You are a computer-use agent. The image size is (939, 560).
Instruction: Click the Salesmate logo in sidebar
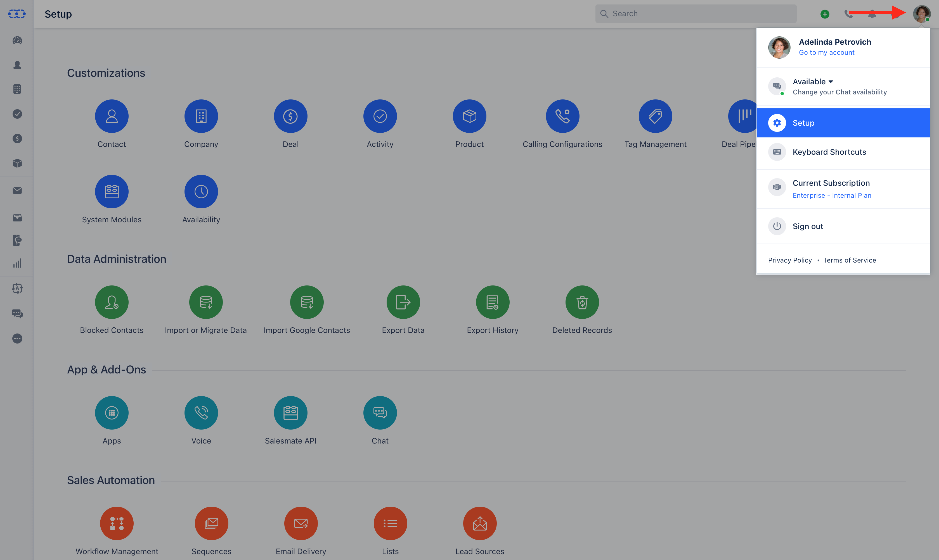[16, 14]
